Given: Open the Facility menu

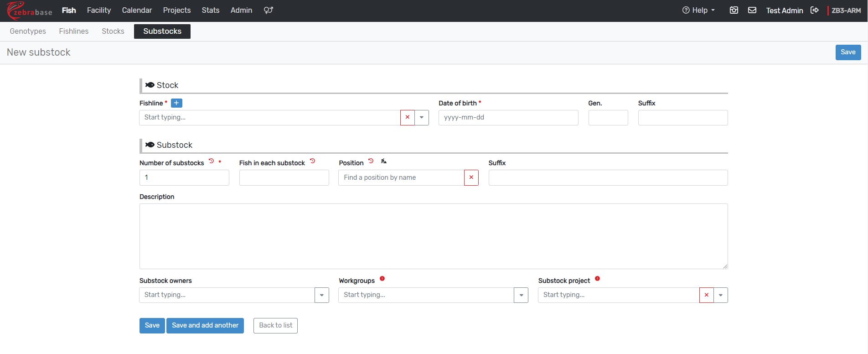Looking at the screenshot, I should (x=99, y=10).
